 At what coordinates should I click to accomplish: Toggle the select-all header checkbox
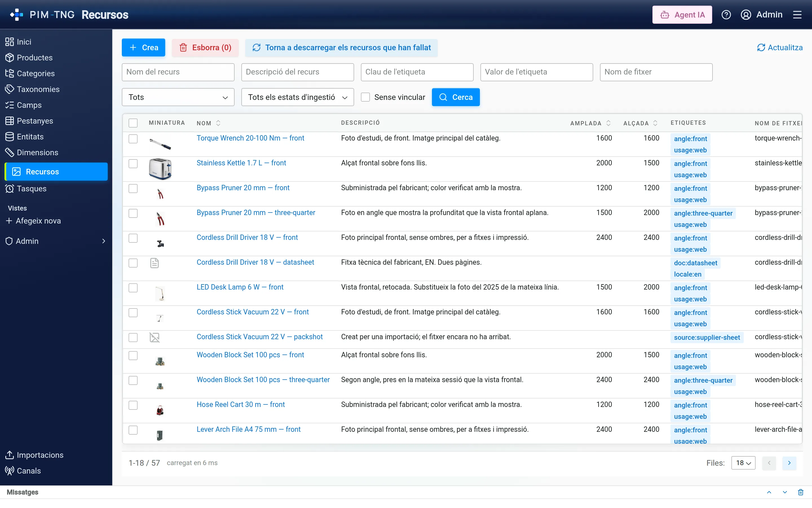pos(133,123)
